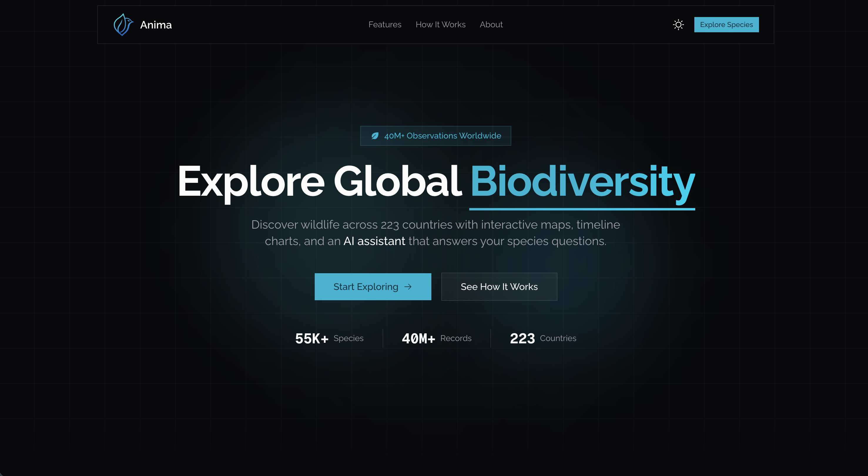Click the Explore Global headline text
Screen dimensions: 868x476
(319, 182)
